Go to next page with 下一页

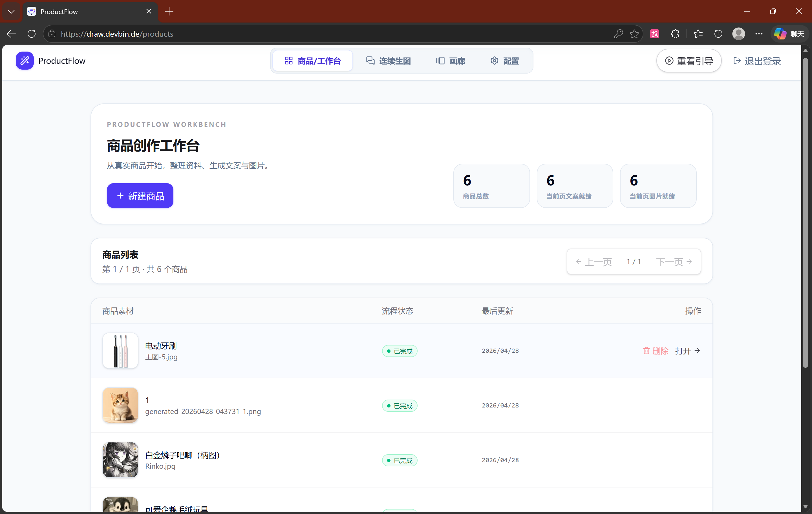(x=674, y=262)
